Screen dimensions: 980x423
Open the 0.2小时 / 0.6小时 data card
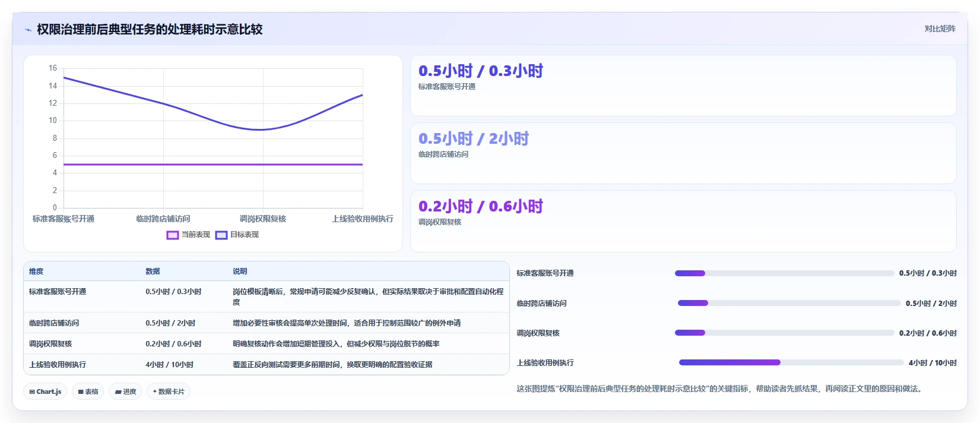click(683, 221)
